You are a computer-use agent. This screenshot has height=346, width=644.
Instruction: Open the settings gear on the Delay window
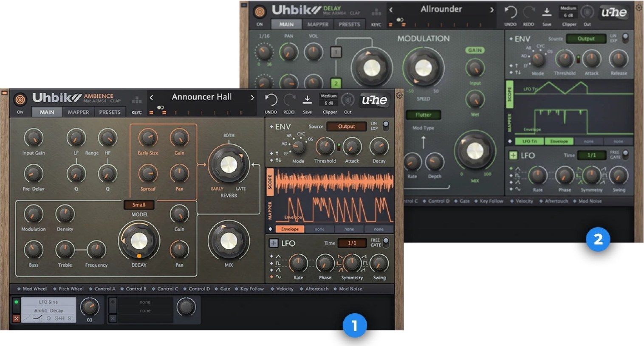638,7
